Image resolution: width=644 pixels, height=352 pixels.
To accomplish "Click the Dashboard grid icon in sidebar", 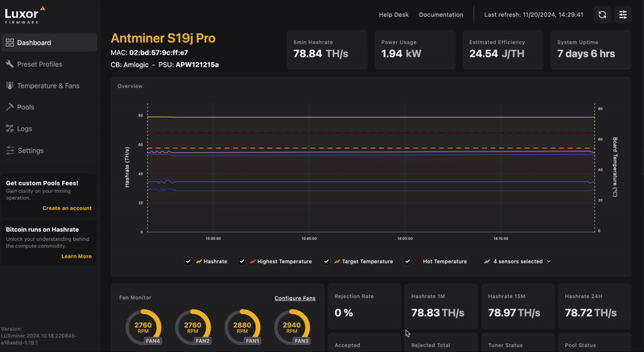I will [10, 43].
